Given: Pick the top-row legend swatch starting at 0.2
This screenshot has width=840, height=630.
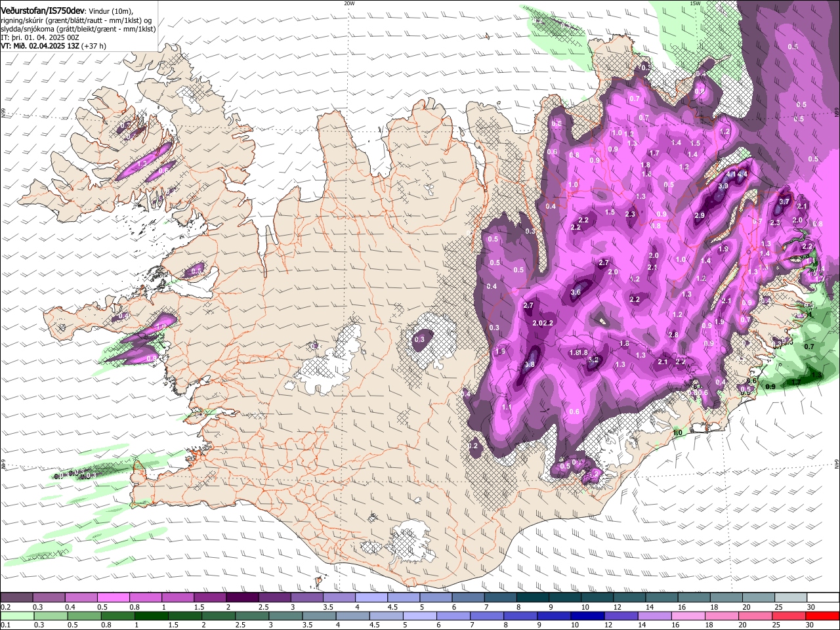Looking at the screenshot, I should [x=16, y=598].
